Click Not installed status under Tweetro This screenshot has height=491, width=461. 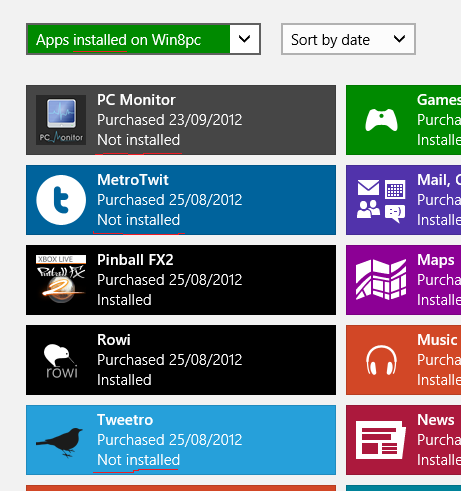[138, 460]
